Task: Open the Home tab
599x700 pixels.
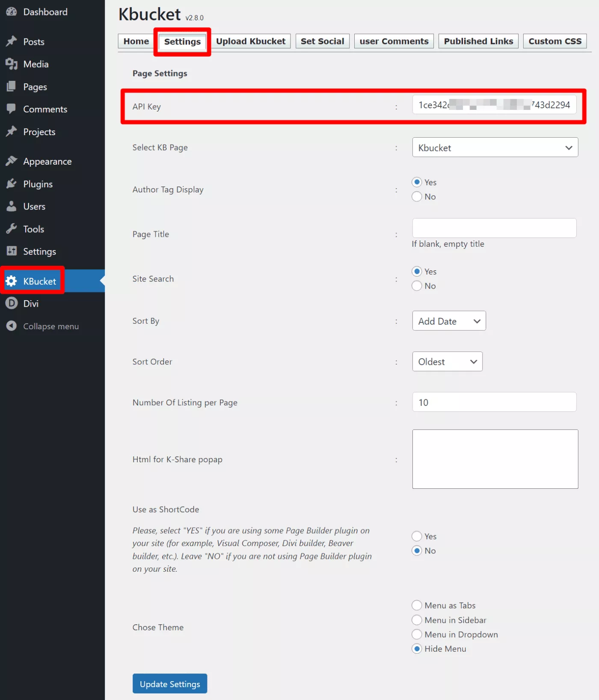Action: (136, 41)
